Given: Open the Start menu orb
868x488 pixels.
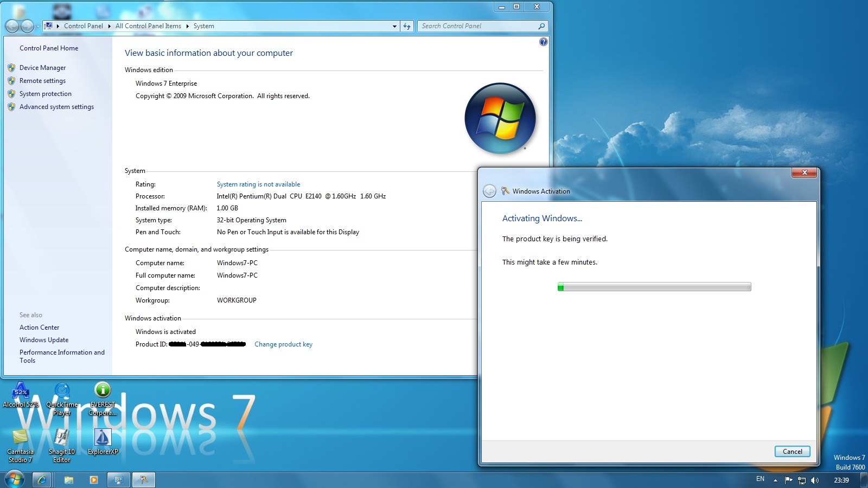Looking at the screenshot, I should tap(14, 480).
